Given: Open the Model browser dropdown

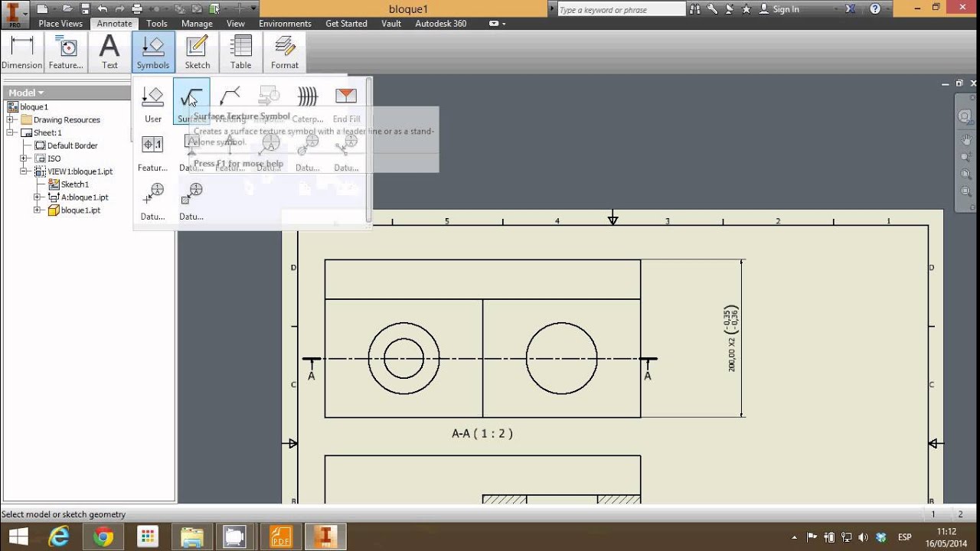Looking at the screenshot, I should coord(26,93).
